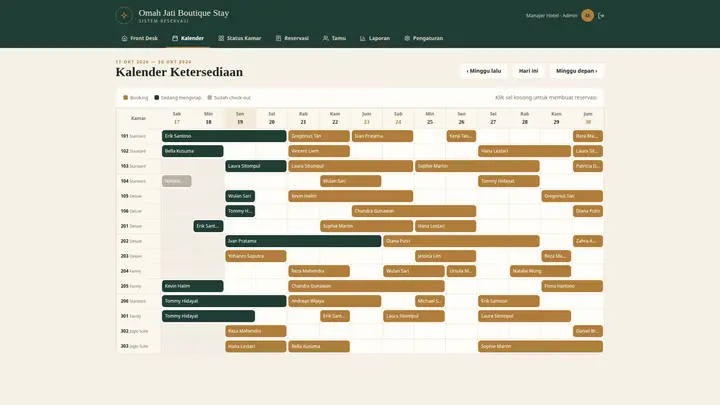Screen dimensions: 720x405
Task: Select Andreas Wijaya booking in room 206
Action: (x=335, y=301)
